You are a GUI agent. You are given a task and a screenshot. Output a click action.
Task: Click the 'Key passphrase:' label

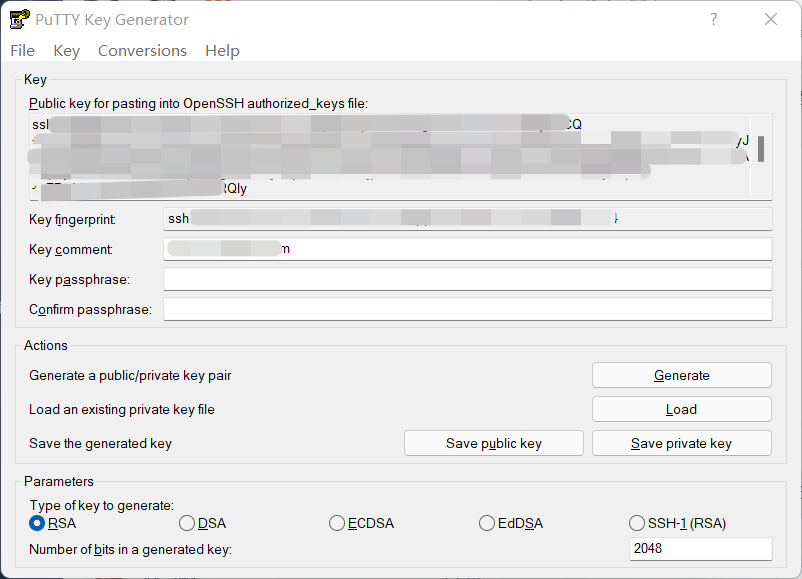click(79, 280)
